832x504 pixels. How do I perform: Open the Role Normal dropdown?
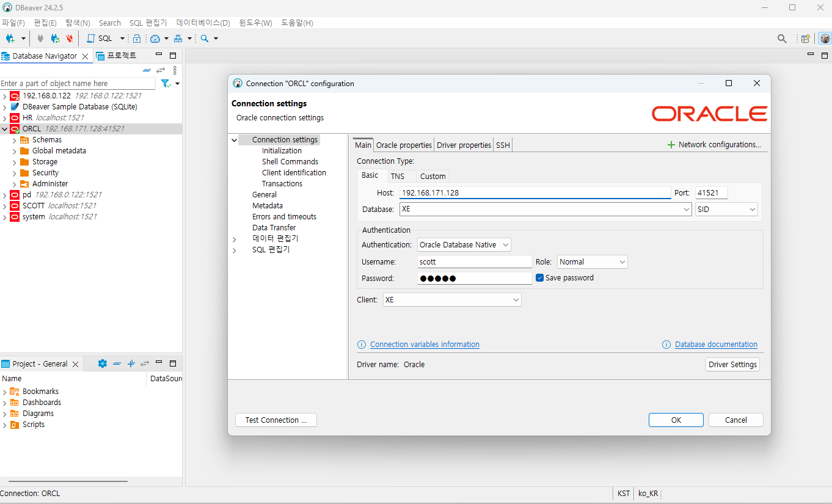592,261
